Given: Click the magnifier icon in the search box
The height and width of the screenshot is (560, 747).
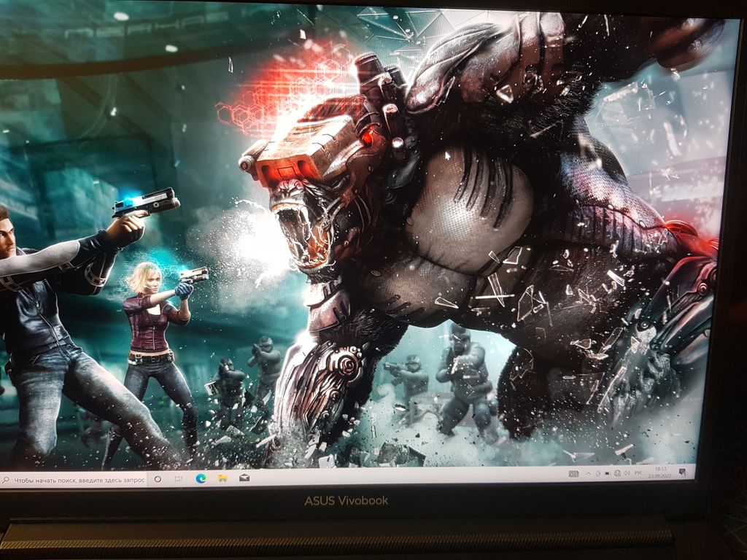Looking at the screenshot, I should [x=6, y=480].
